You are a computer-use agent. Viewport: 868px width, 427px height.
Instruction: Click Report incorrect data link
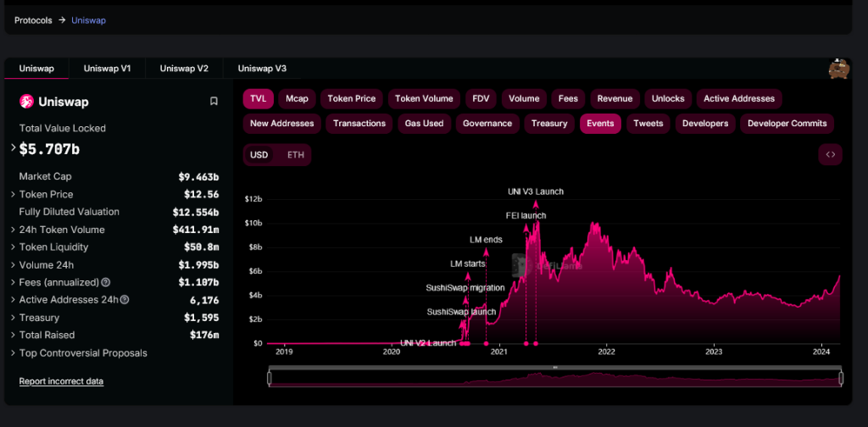[61, 381]
